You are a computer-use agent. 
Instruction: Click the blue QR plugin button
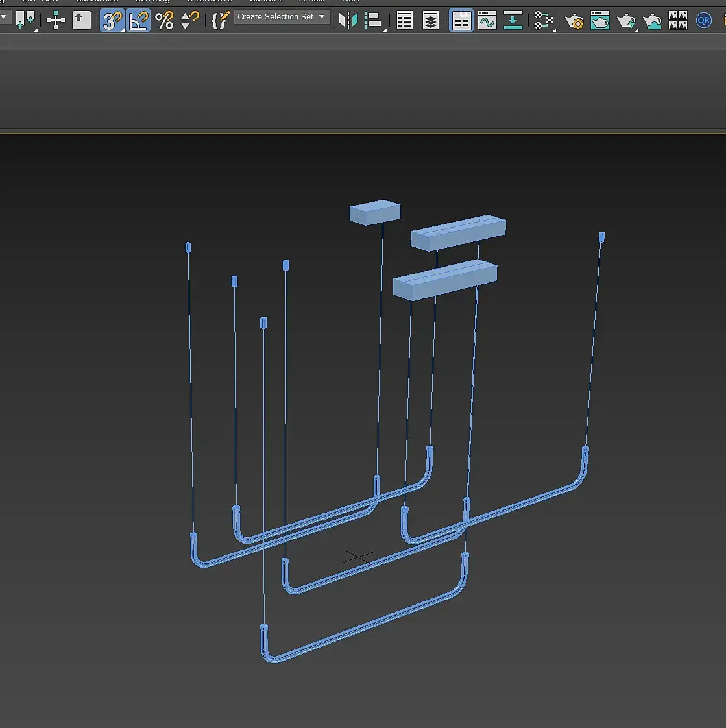point(704,21)
